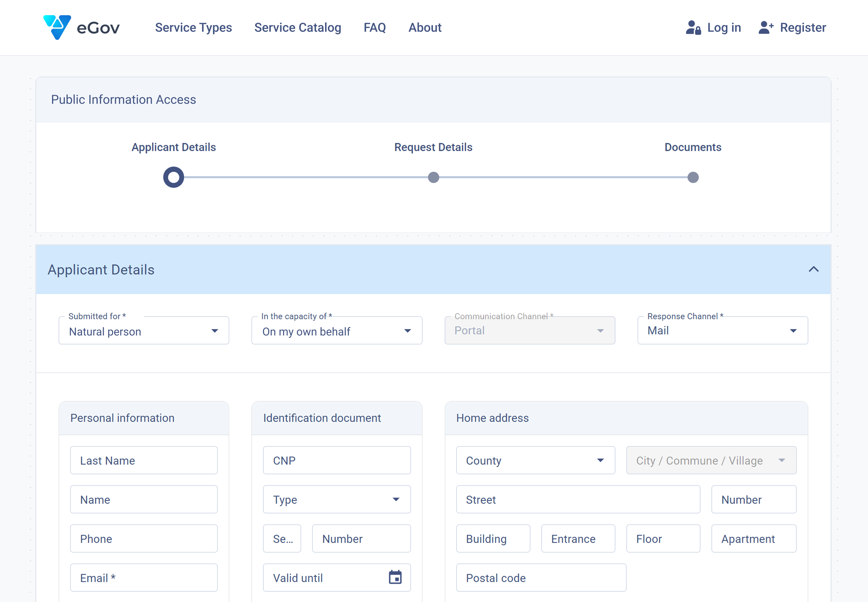
Task: Click the Register add-user icon
Action: coord(766,28)
